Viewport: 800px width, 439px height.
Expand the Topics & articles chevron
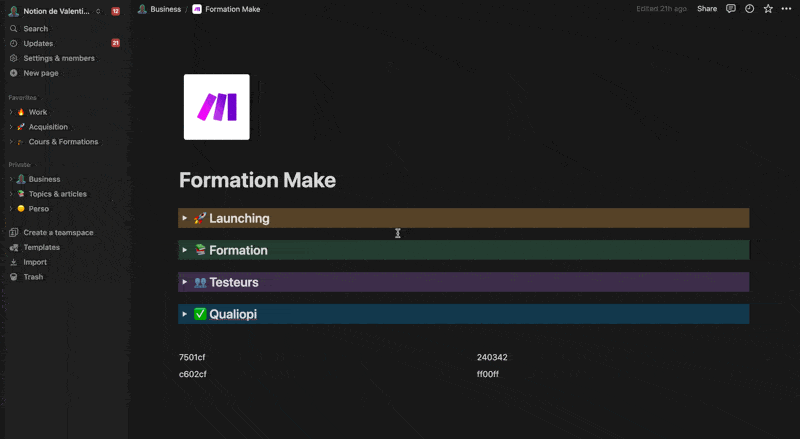[11, 194]
